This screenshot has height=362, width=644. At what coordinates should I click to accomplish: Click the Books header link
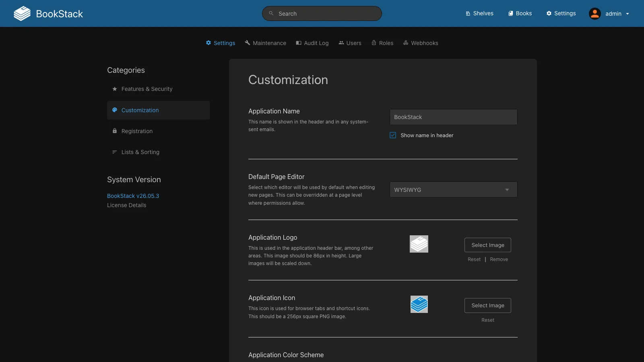[520, 14]
